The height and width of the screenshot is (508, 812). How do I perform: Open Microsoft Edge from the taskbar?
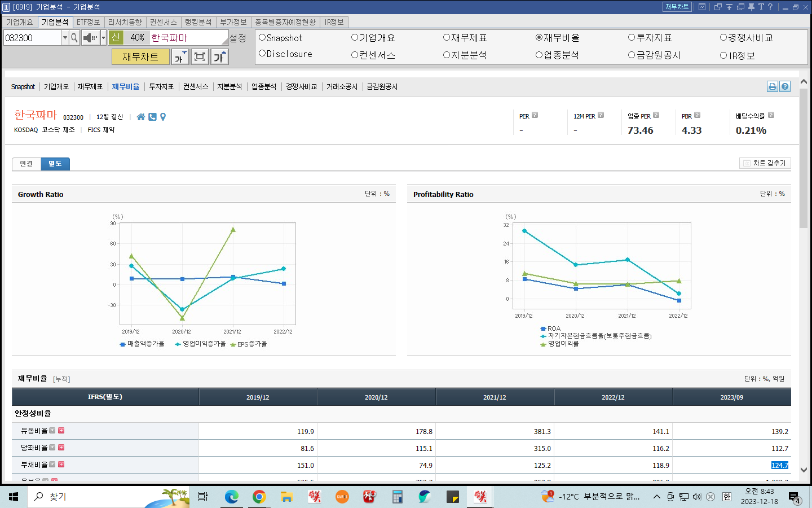pos(231,497)
